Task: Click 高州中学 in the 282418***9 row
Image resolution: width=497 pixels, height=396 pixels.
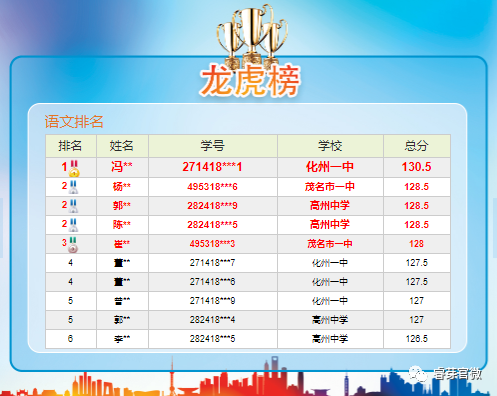Action: [x=330, y=206]
